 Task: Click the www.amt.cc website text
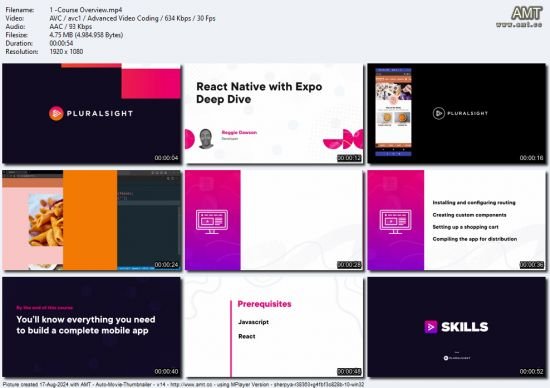click(x=519, y=25)
